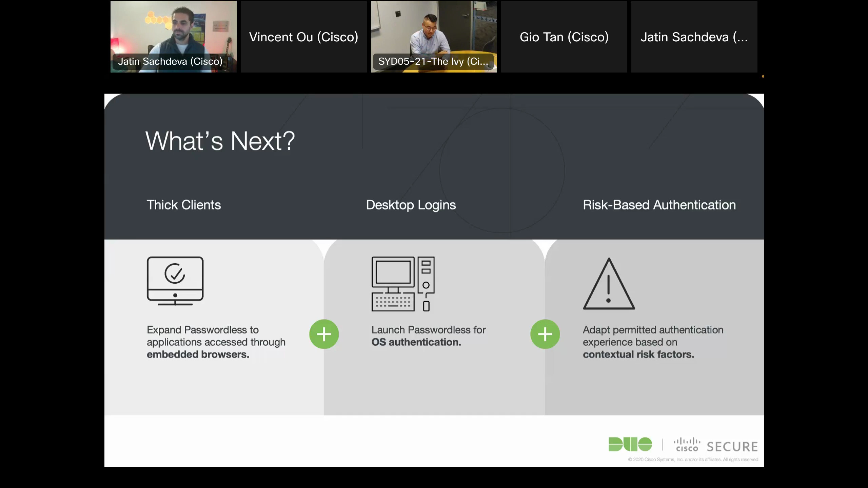Click the warning triangle icon
This screenshot has width=868, height=488.
coord(609,284)
